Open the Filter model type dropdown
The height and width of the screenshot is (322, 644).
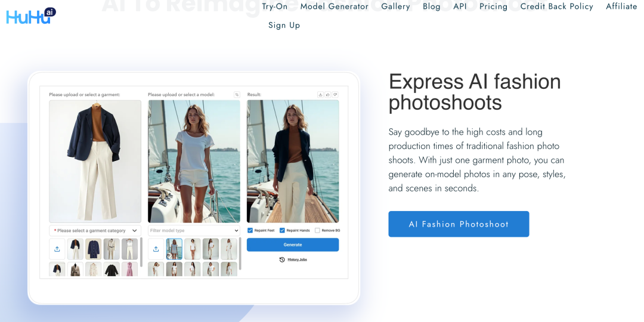(x=194, y=230)
